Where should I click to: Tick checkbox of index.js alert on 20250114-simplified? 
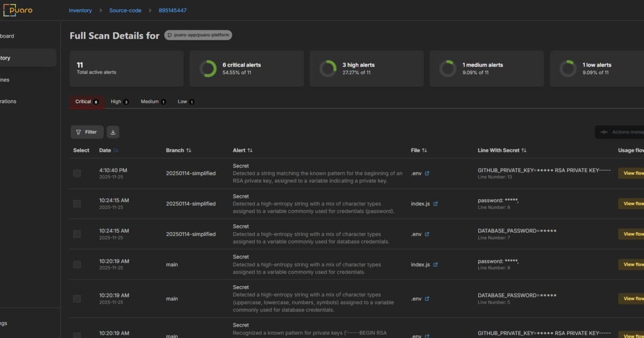click(x=77, y=204)
